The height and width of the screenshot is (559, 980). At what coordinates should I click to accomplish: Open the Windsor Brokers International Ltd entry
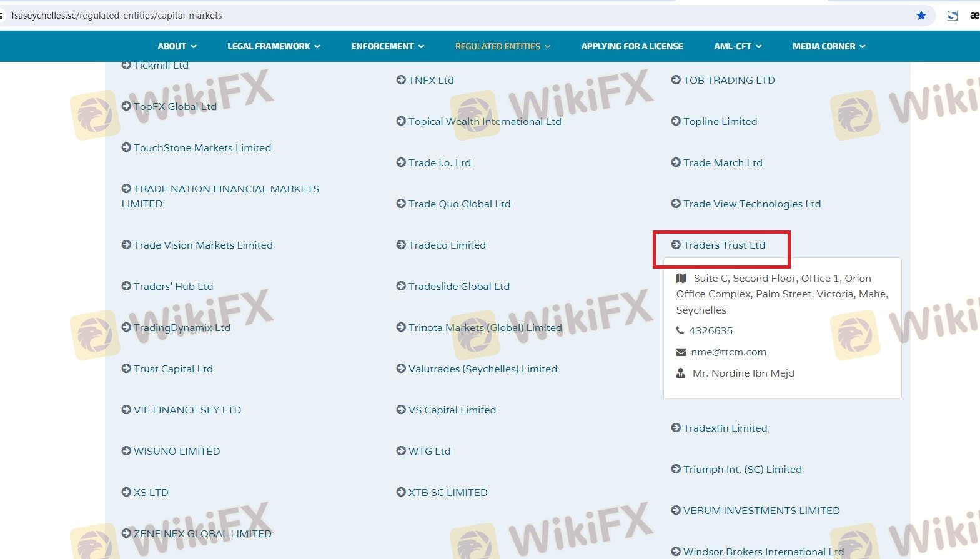click(763, 552)
